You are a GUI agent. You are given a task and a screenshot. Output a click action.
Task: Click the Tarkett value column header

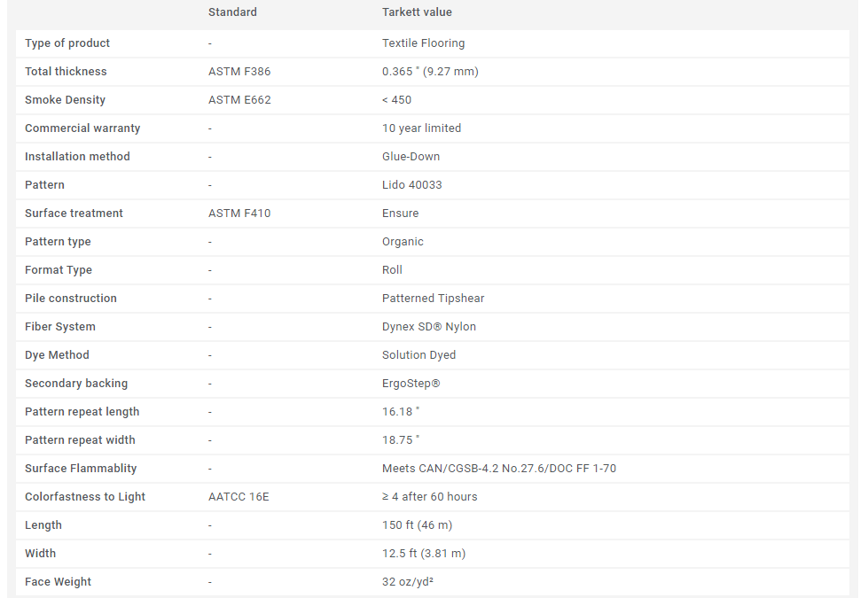point(417,12)
